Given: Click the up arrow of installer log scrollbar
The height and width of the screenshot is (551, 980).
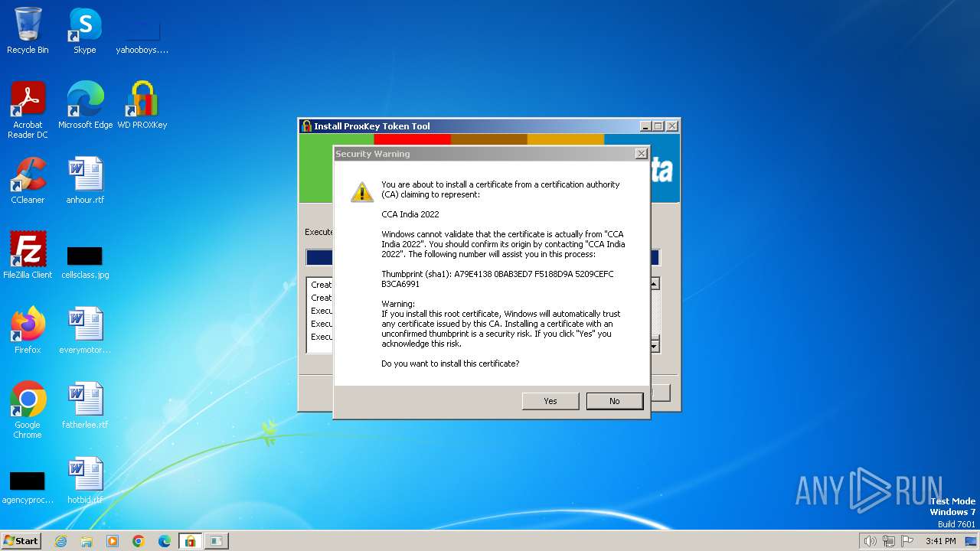Looking at the screenshot, I should [654, 284].
